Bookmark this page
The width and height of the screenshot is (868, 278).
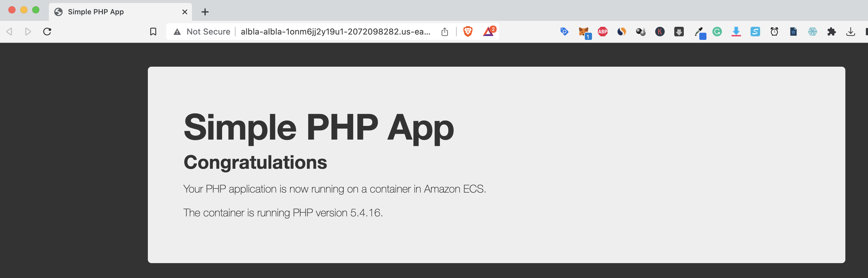153,31
